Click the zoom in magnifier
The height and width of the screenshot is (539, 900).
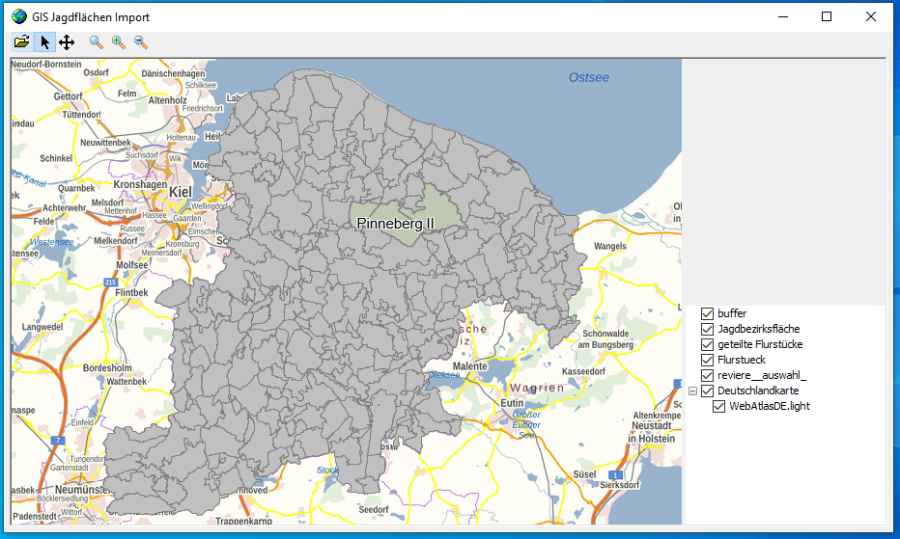pyautogui.click(x=119, y=42)
